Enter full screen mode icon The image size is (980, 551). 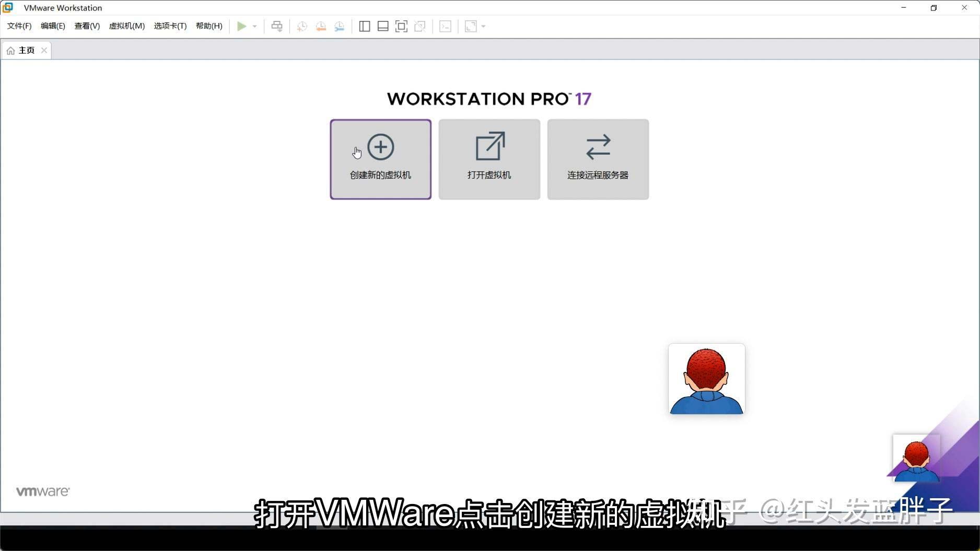pos(401,26)
